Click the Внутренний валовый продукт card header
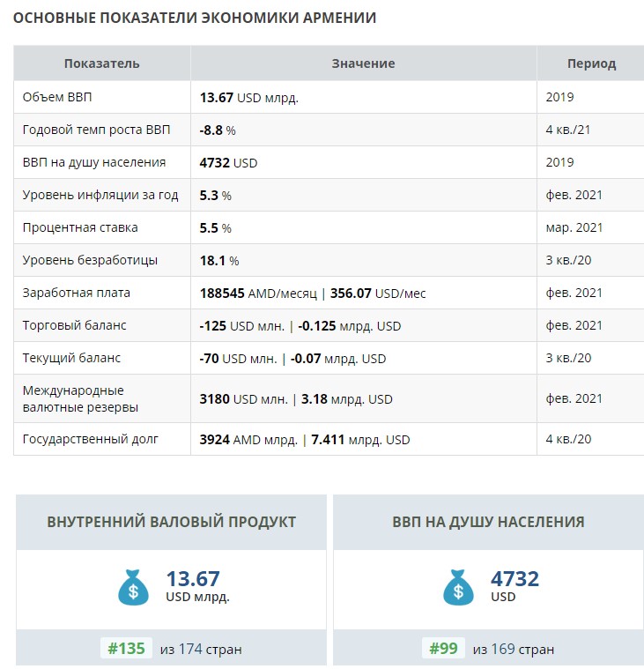 coord(172,522)
